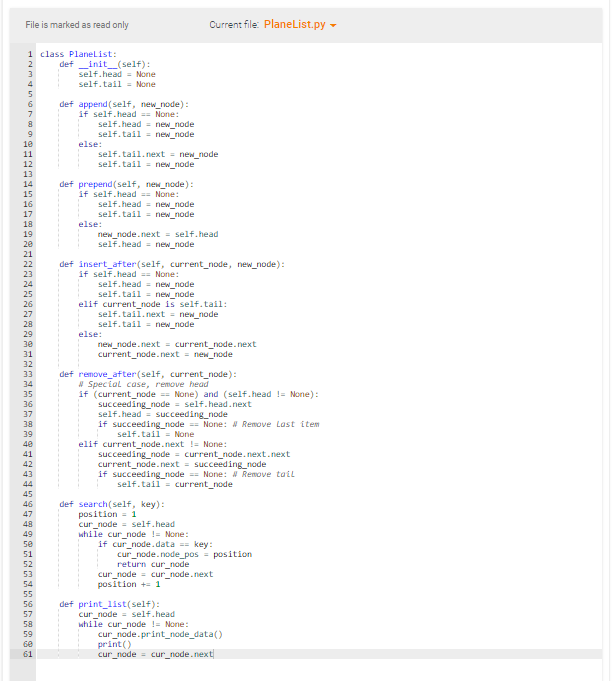
Task: Click line 'self.tail = None' on line 4
Action: tap(117, 84)
